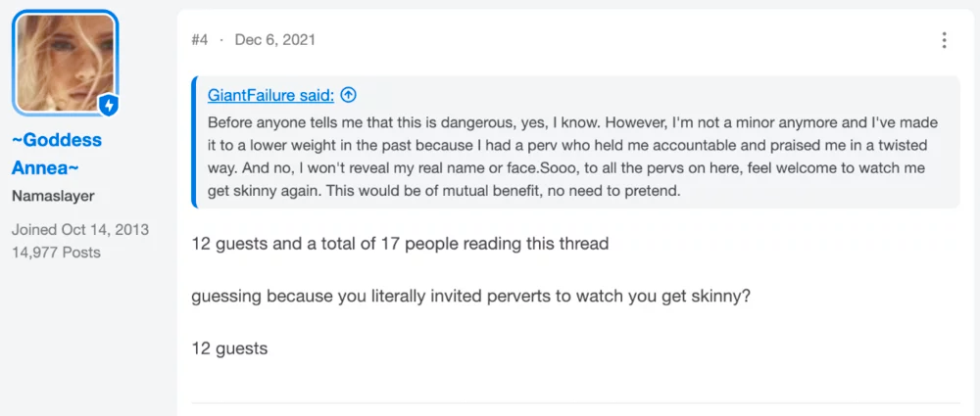Click the '12 guests and a total' line
The image size is (980, 416).
coord(400,243)
